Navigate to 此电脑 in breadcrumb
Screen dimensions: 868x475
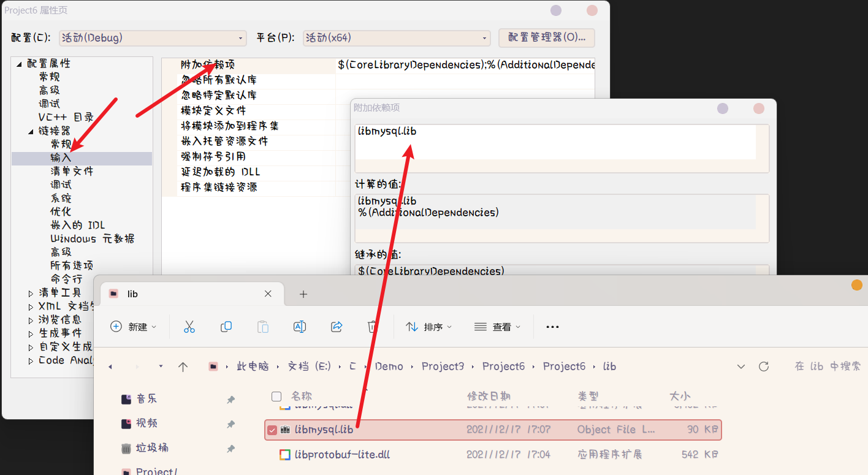pos(253,367)
